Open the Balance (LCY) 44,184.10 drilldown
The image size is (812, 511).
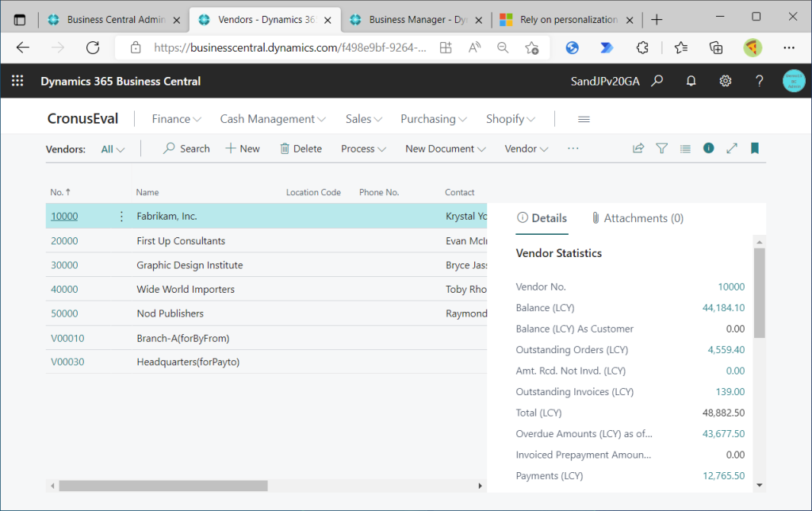723,308
